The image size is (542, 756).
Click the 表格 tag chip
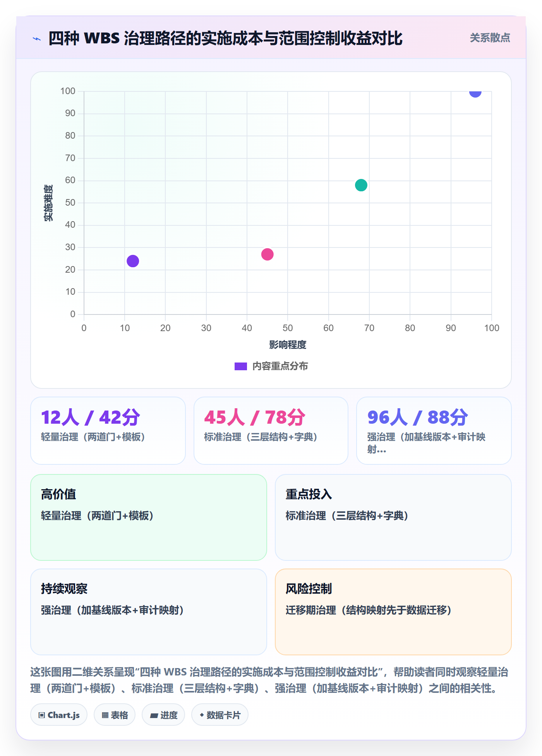[115, 715]
